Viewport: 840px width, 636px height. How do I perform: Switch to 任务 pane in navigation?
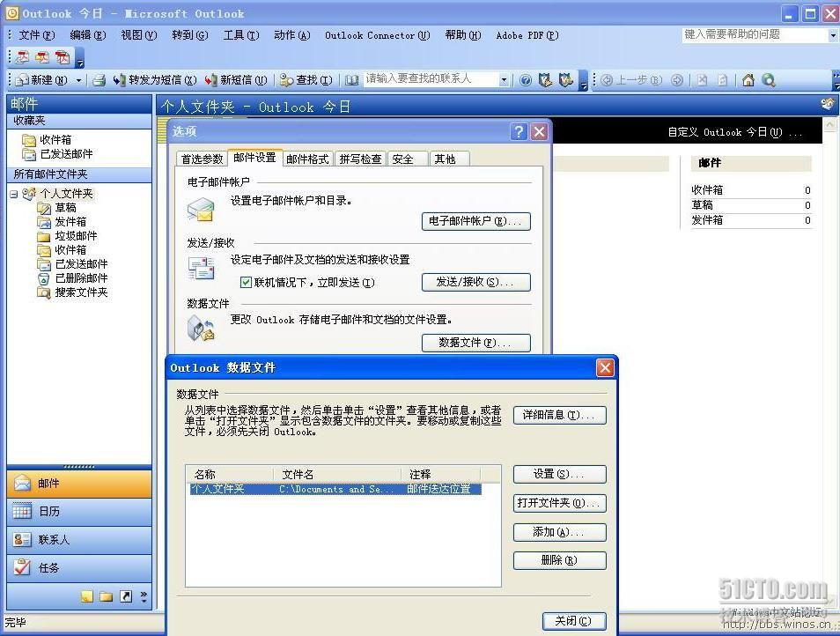(x=79, y=568)
